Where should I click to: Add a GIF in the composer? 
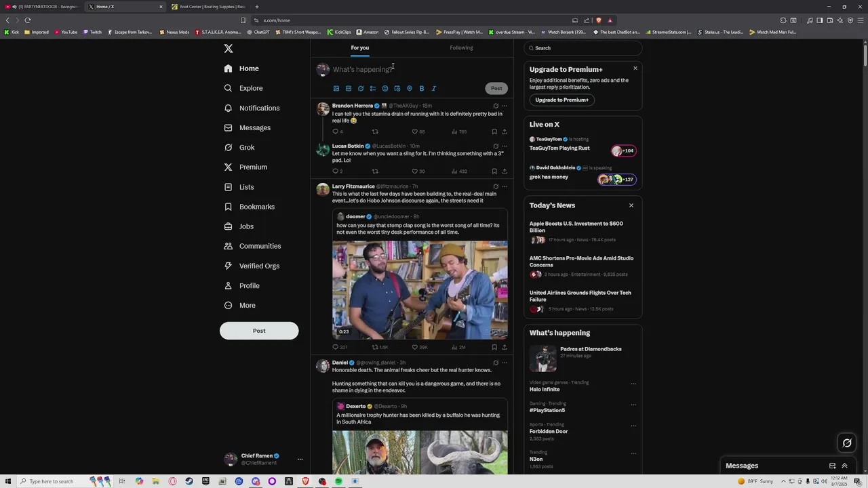pos(349,88)
